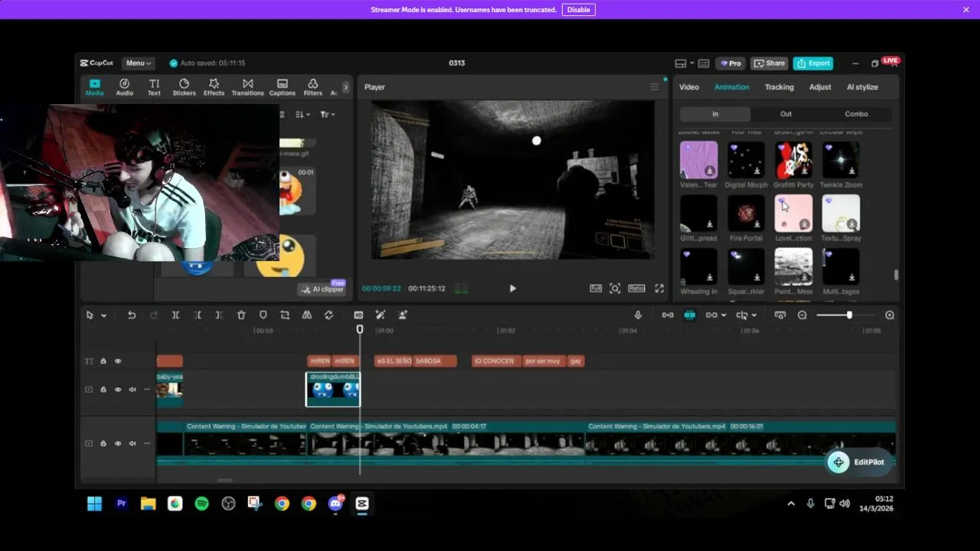980x551 pixels.
Task: Delete the selected clip with trash icon
Action: 241,315
